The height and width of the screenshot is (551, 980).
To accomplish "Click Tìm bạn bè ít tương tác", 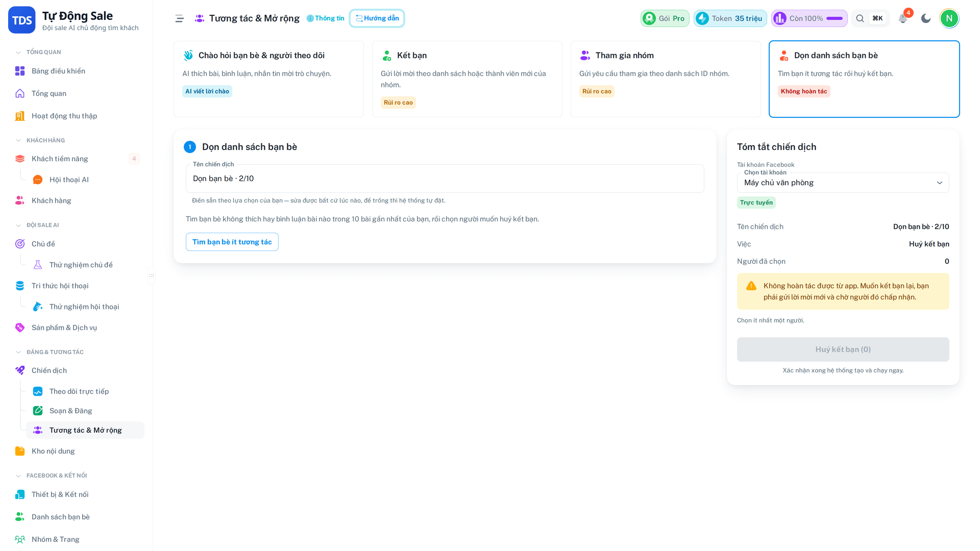I will point(232,242).
